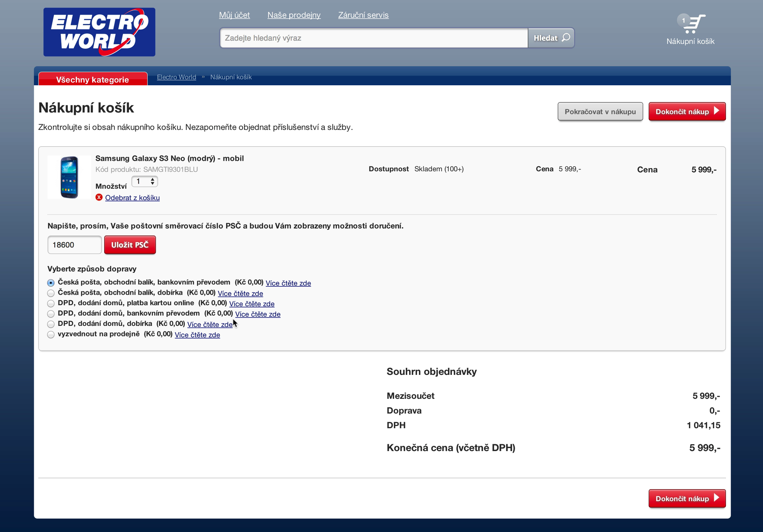Choose DPD platba kartou online option
763x532 pixels.
[x=51, y=303]
